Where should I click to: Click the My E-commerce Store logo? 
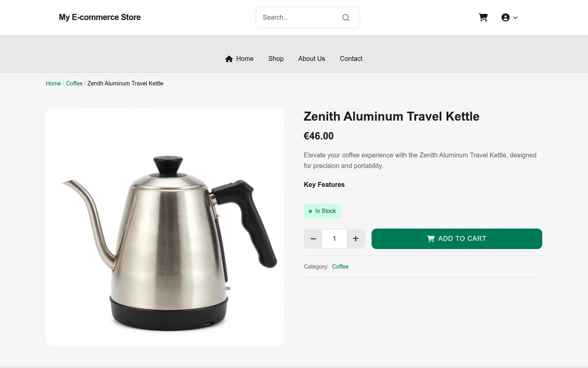coord(100,18)
